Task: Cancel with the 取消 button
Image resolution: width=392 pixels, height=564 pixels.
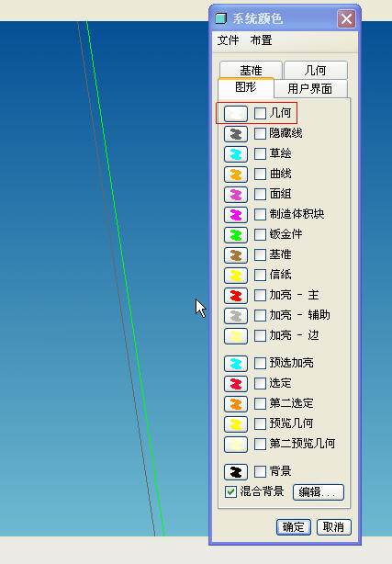Action: [x=334, y=527]
